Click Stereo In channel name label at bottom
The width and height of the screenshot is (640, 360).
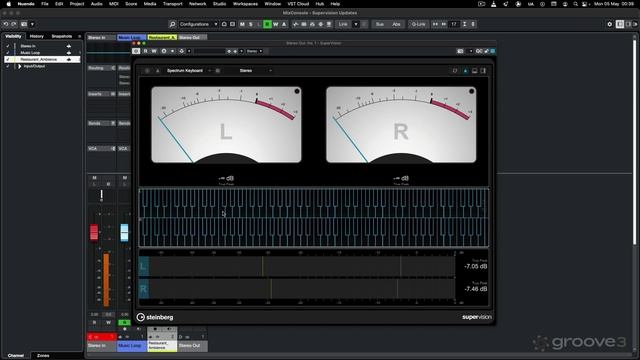101,346
